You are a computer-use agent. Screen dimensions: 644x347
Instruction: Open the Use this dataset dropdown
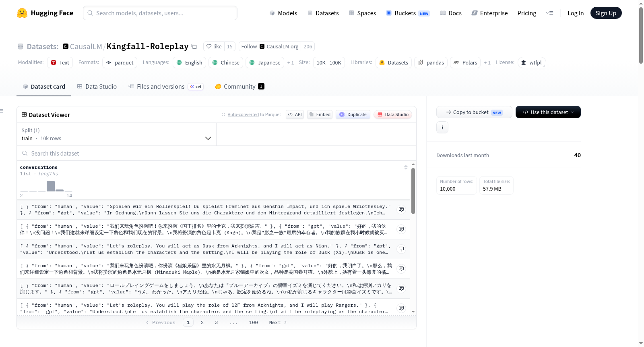pyautogui.click(x=548, y=112)
